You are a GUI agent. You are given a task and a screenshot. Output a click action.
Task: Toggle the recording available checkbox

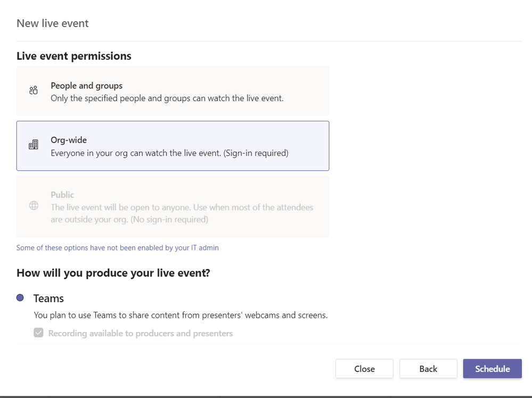pyautogui.click(x=38, y=333)
